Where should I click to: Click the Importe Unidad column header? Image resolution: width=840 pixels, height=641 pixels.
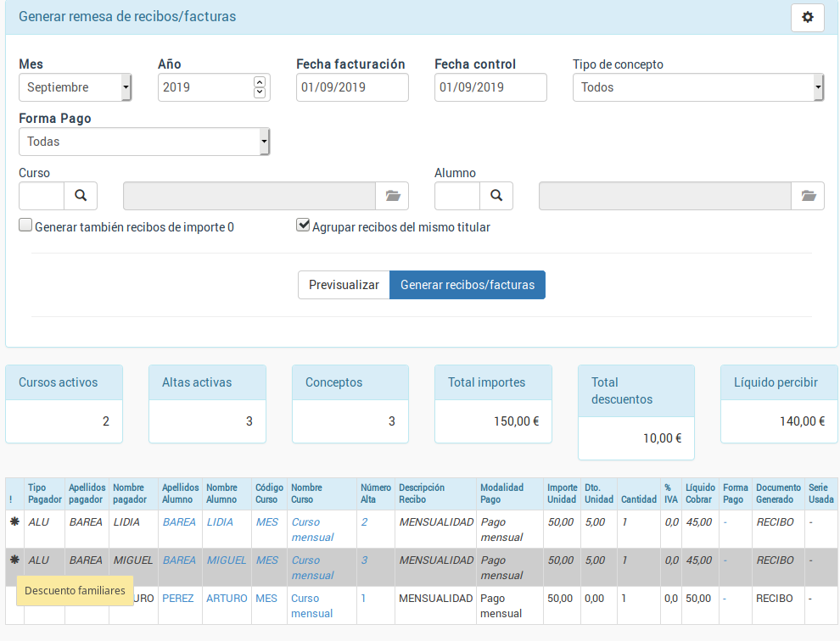[x=562, y=493]
